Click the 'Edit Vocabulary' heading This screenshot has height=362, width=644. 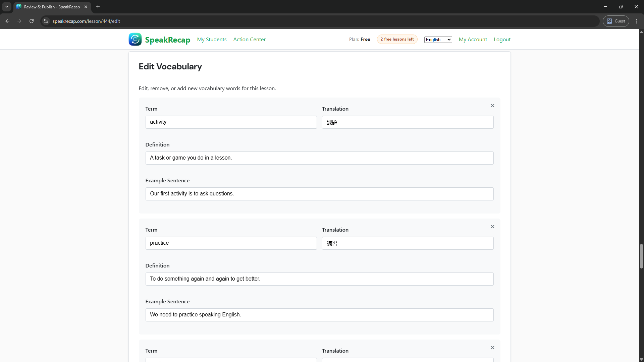click(170, 66)
